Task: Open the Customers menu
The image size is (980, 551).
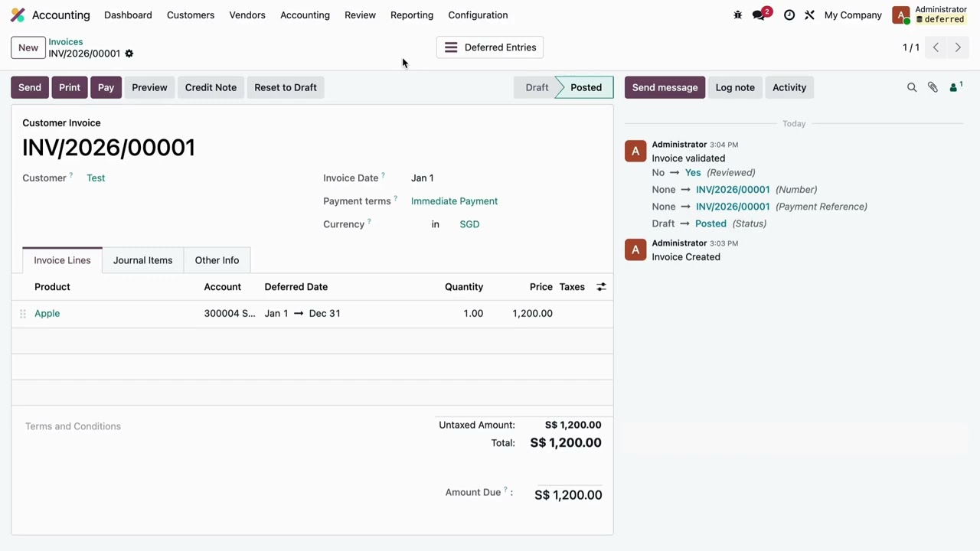Action: click(x=191, y=15)
